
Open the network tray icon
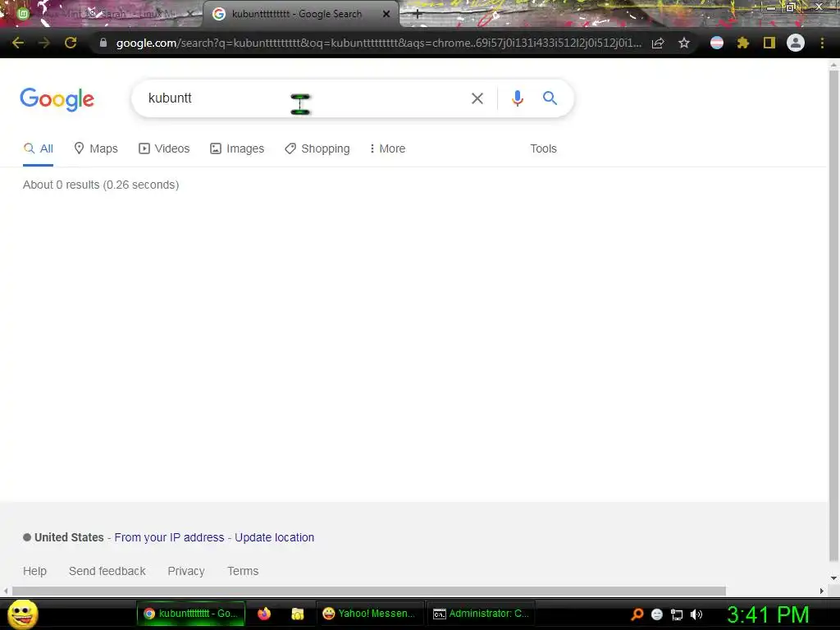(677, 615)
